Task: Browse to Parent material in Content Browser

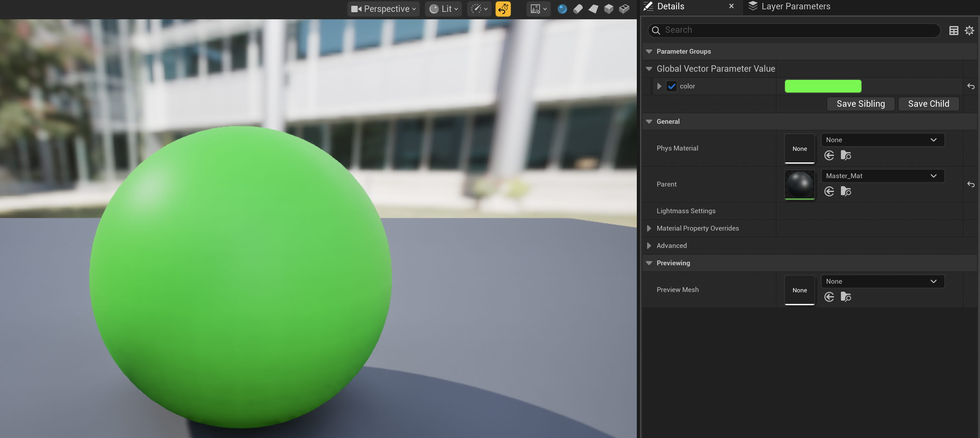Action: pyautogui.click(x=846, y=191)
